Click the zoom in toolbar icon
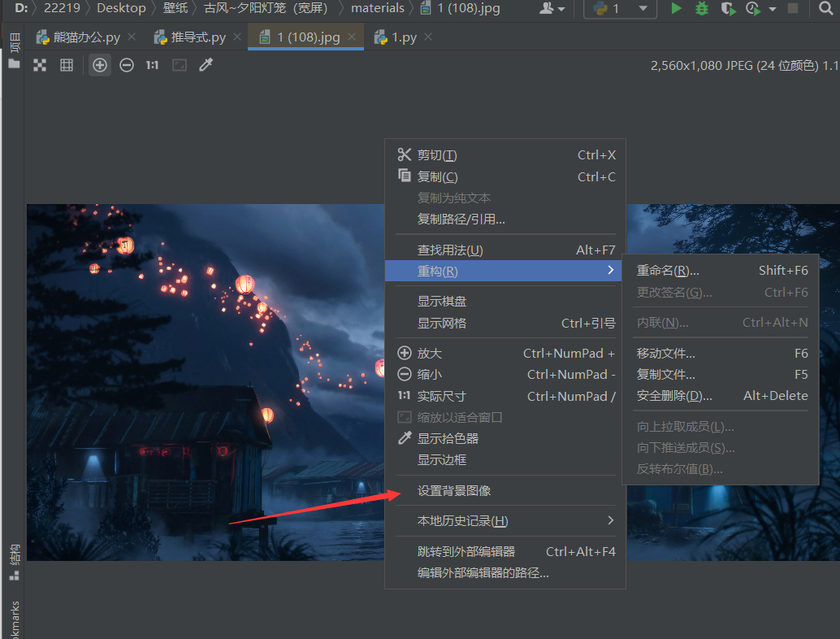This screenshot has height=639, width=840. pyautogui.click(x=100, y=65)
